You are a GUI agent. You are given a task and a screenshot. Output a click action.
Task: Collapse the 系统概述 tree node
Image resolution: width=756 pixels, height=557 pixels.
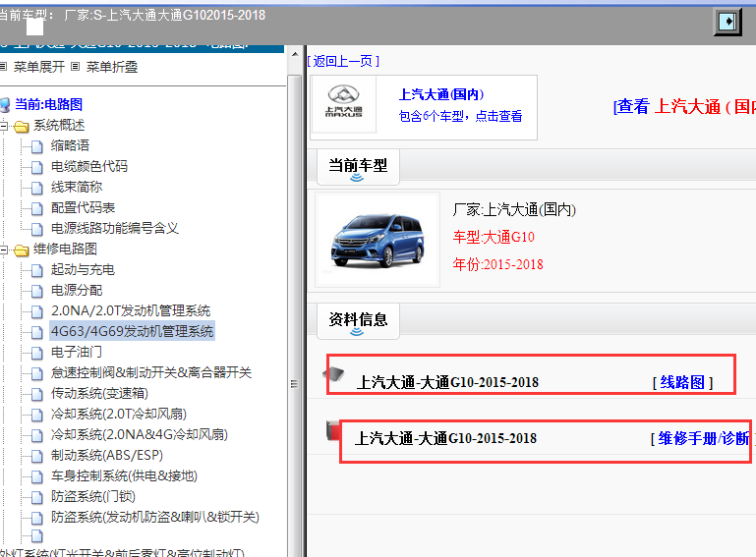(4, 126)
